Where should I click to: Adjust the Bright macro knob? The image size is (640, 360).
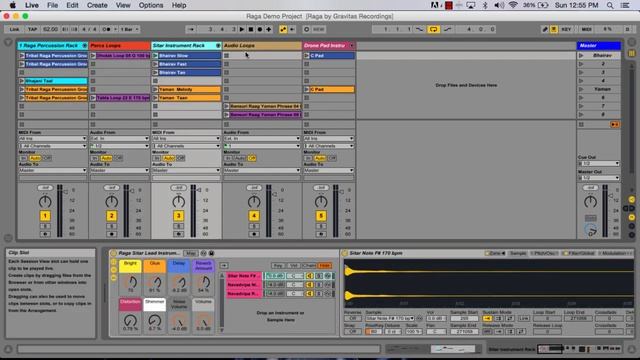[x=131, y=282]
